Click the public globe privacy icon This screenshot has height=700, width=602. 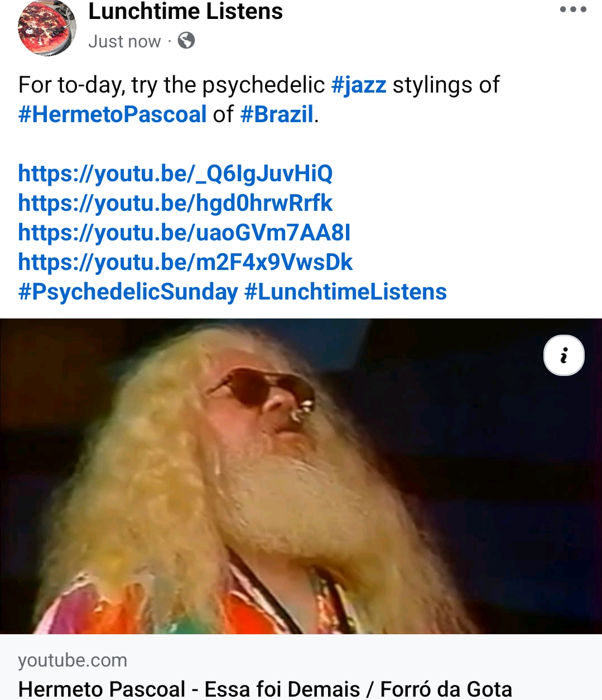point(186,41)
